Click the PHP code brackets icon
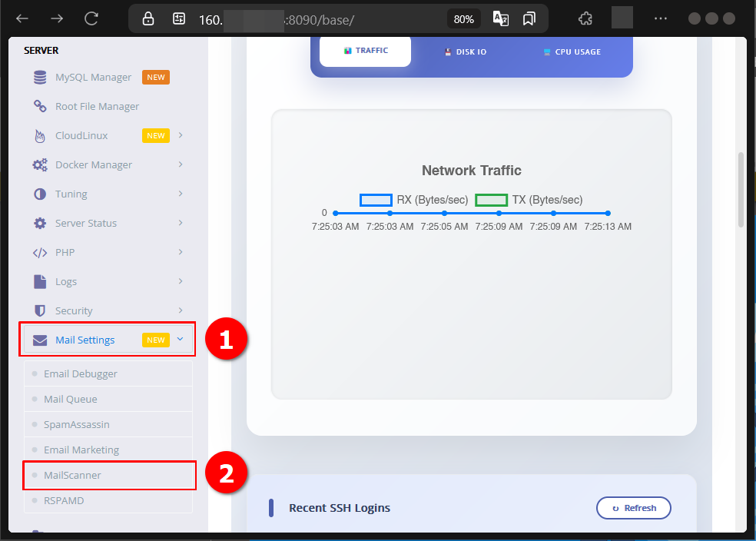Image resolution: width=756 pixels, height=541 pixels. 40,253
